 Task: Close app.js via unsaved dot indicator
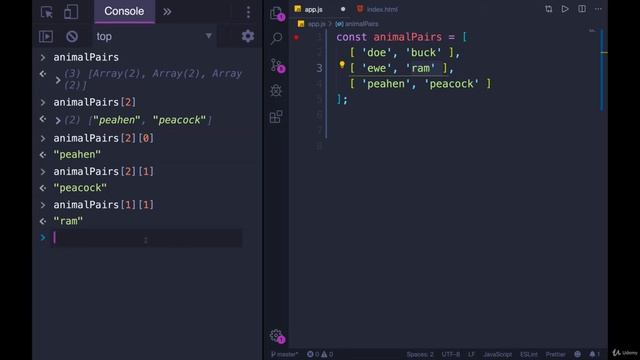[x=343, y=9]
